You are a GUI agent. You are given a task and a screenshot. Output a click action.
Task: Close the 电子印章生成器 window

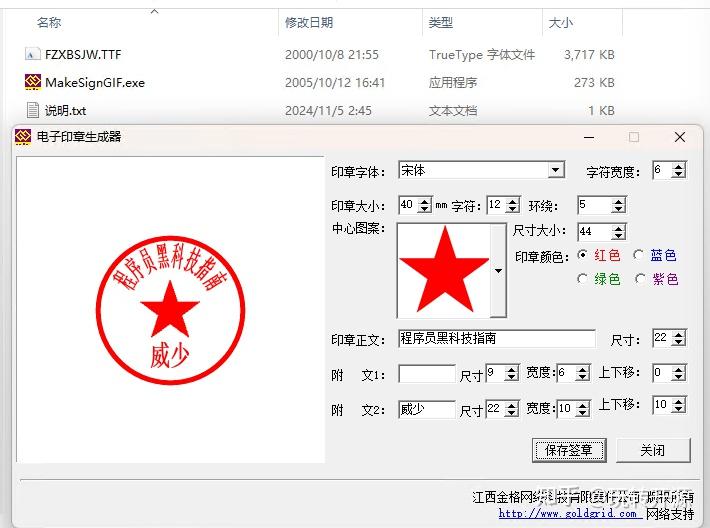coord(680,137)
